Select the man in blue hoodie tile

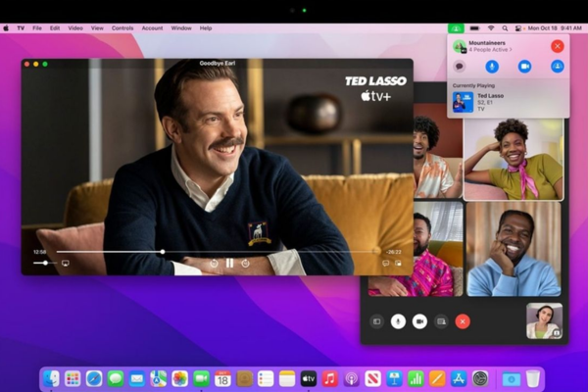click(x=514, y=249)
